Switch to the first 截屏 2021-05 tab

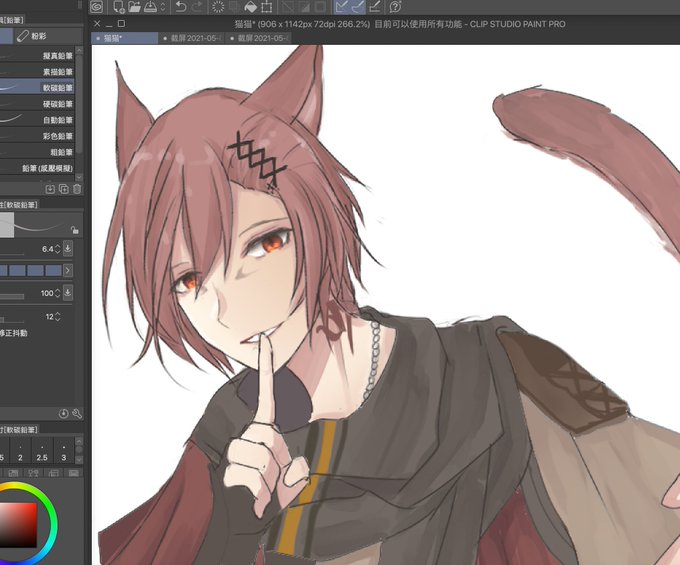click(x=193, y=38)
